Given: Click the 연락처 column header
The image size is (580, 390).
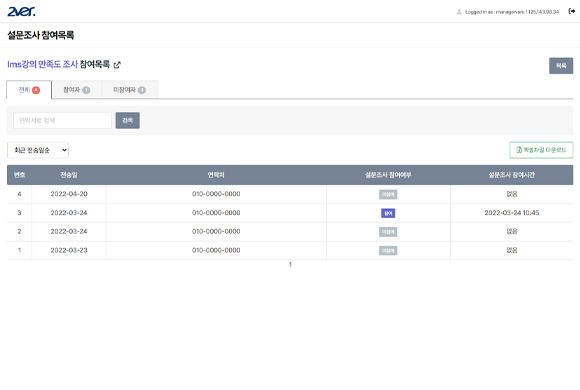Looking at the screenshot, I should coord(216,175).
